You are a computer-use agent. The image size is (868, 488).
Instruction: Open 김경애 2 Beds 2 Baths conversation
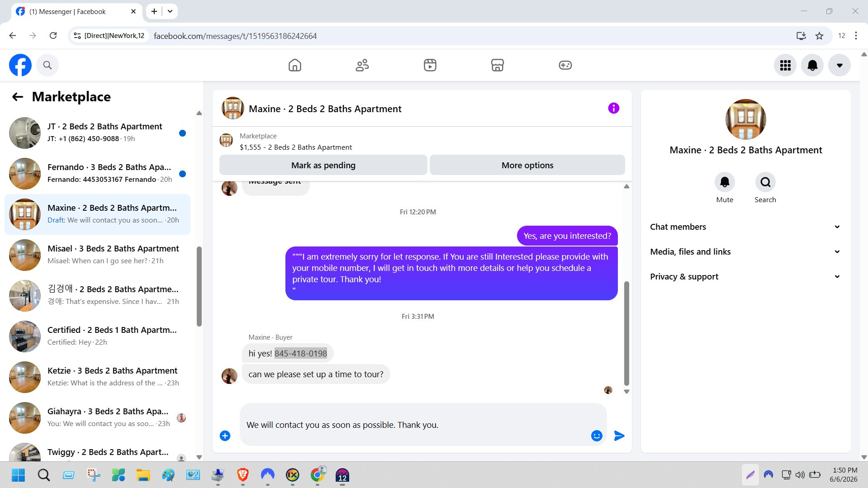pyautogui.click(x=97, y=295)
